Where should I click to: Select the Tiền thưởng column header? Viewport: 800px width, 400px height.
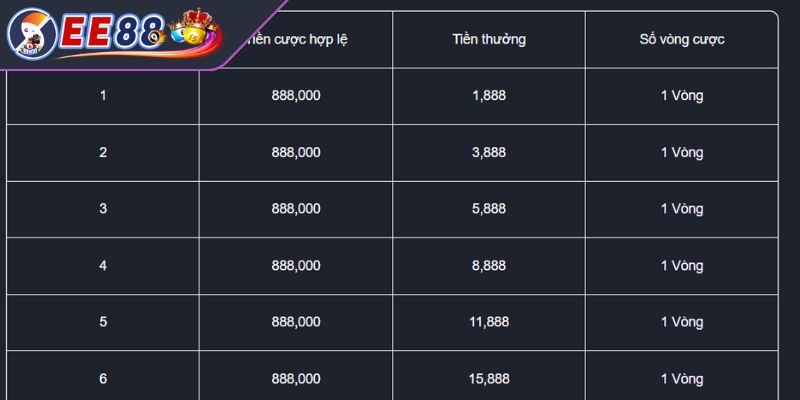pyautogui.click(x=489, y=39)
